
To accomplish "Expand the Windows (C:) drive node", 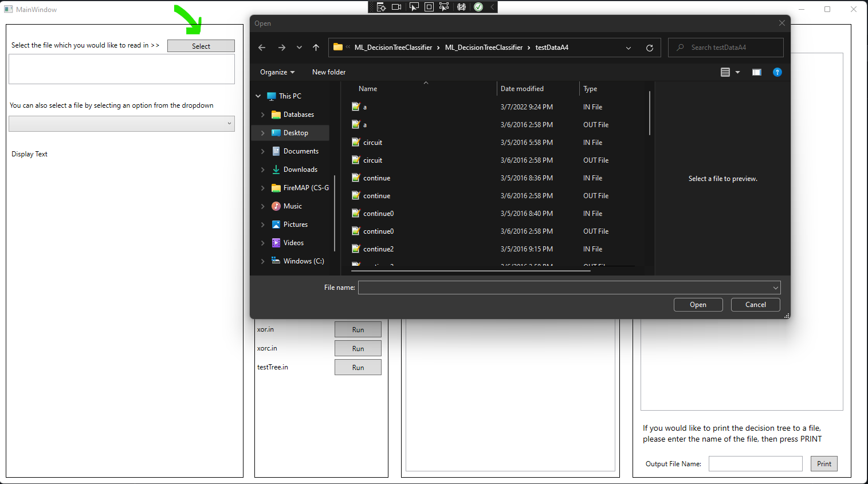I will pyautogui.click(x=263, y=261).
